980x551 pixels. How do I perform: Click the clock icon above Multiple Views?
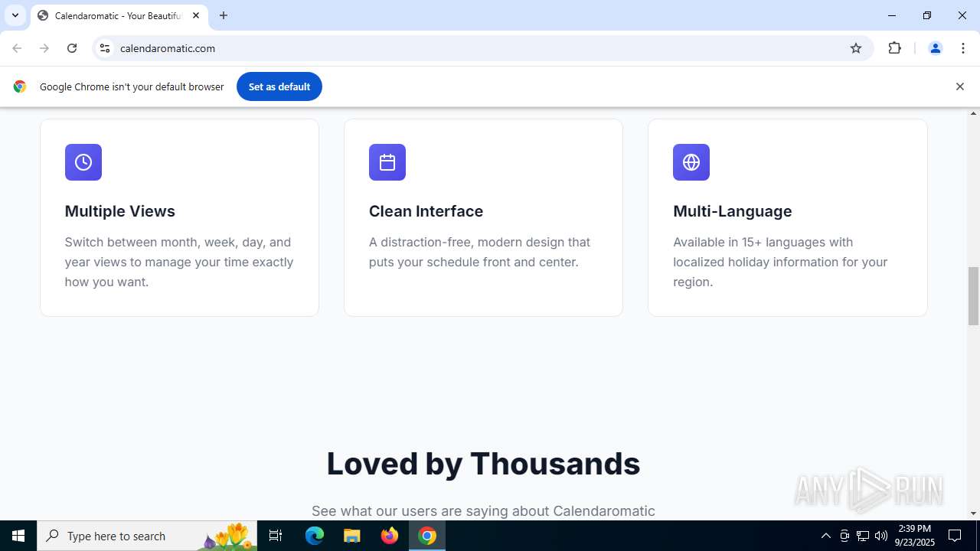click(83, 162)
